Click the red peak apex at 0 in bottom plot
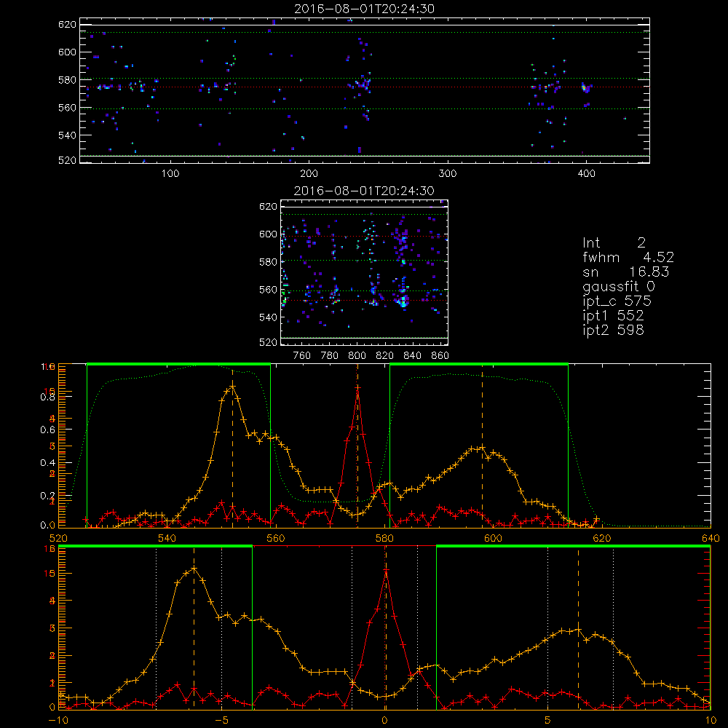Screen dimensions: 728x728 tap(386, 570)
